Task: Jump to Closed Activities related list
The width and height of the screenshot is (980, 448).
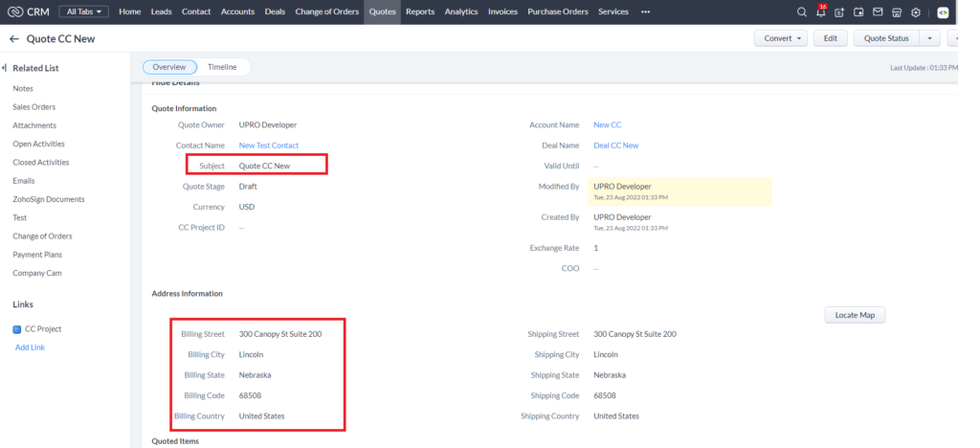Action: (x=40, y=163)
